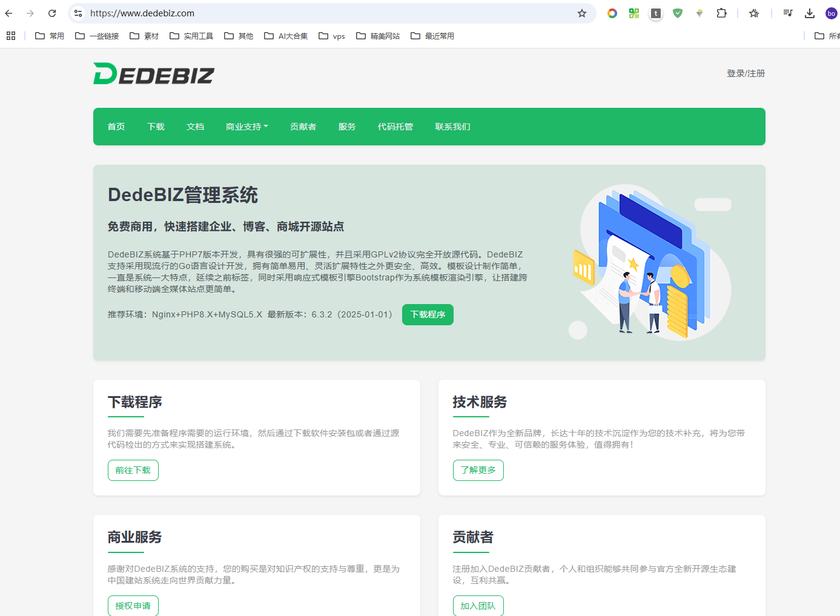840x616 pixels.
Task: Click the media control music-note icon
Action: (787, 13)
